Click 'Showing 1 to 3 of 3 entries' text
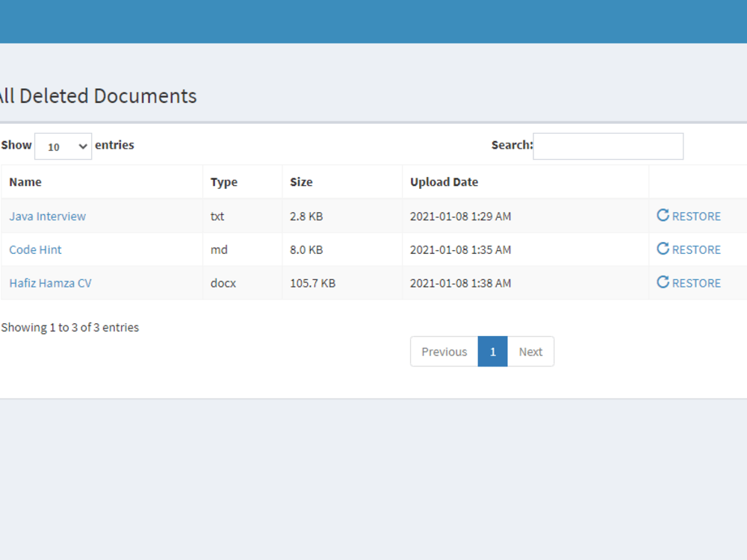747x560 pixels. pos(69,327)
